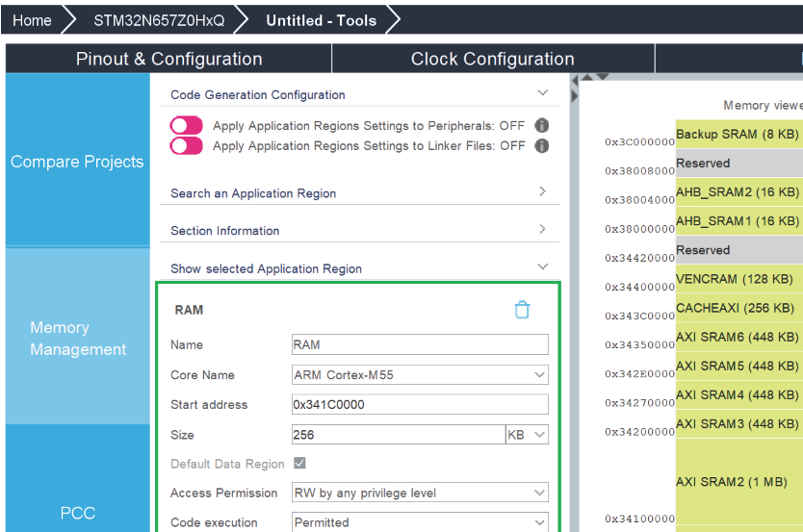The image size is (803, 532).
Task: Expand Search an Application Region section
Action: click(x=542, y=191)
